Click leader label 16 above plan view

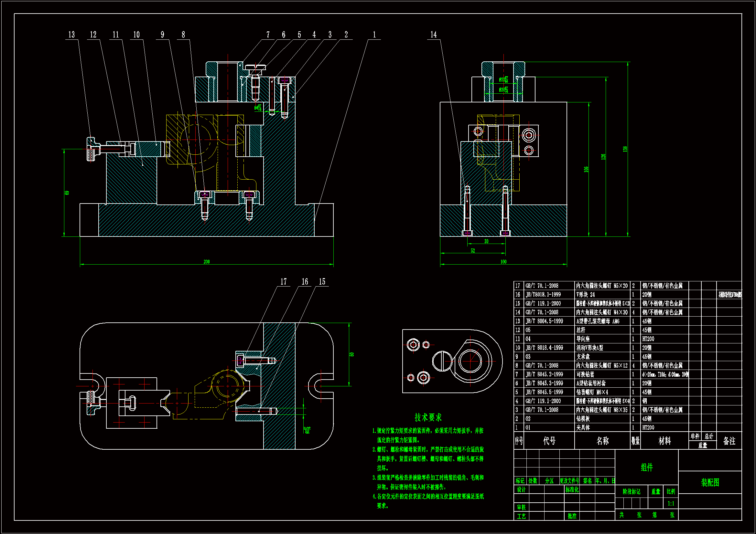pos(305,282)
